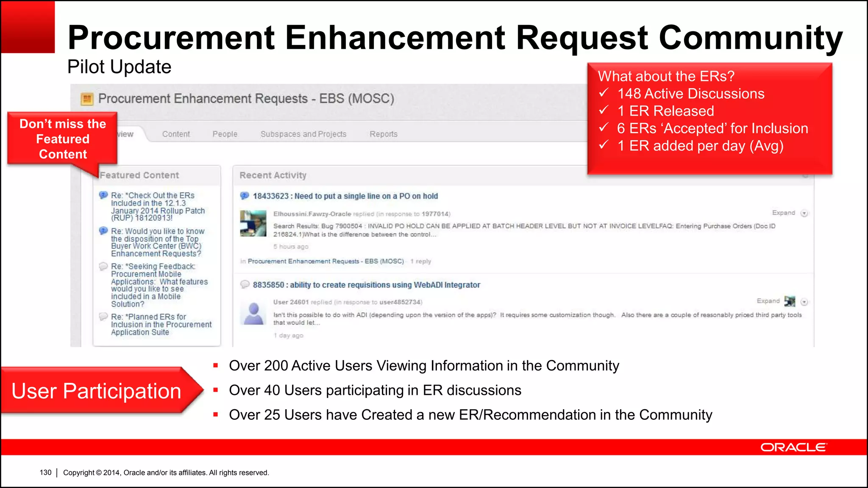
Task: Click question icon beside 18433623 discussion title
Action: tap(245, 196)
